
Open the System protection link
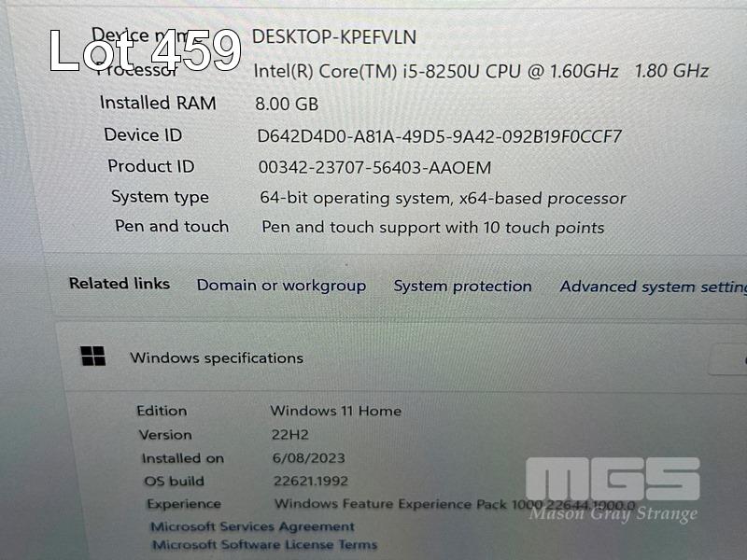[462, 287]
